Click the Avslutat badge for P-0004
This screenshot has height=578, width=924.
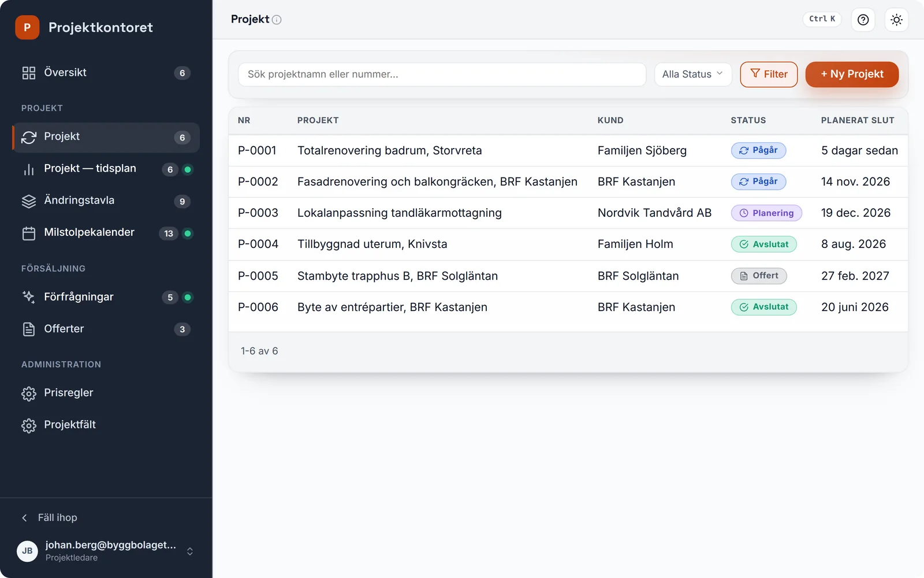point(763,244)
